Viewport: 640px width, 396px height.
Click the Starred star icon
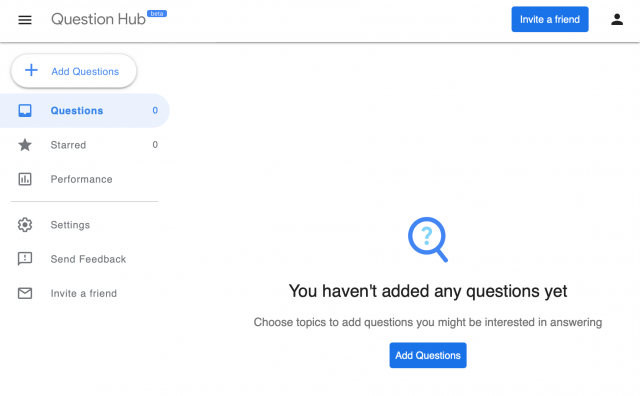25,145
